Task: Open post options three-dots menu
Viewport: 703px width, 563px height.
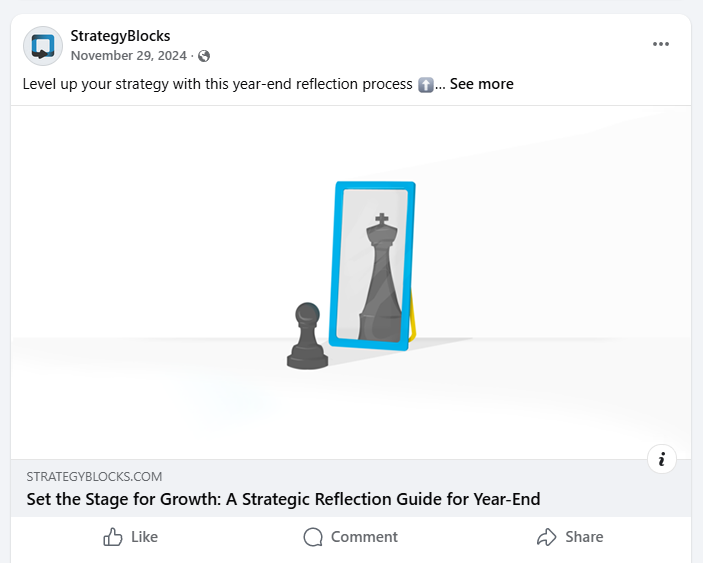Action: tap(661, 44)
